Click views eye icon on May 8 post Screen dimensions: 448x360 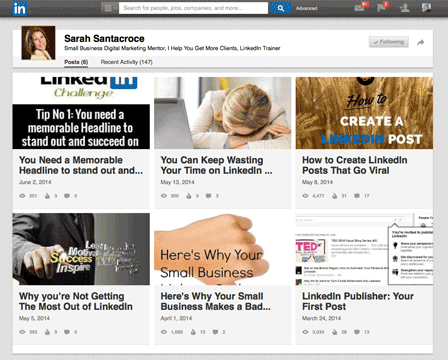coord(305,196)
